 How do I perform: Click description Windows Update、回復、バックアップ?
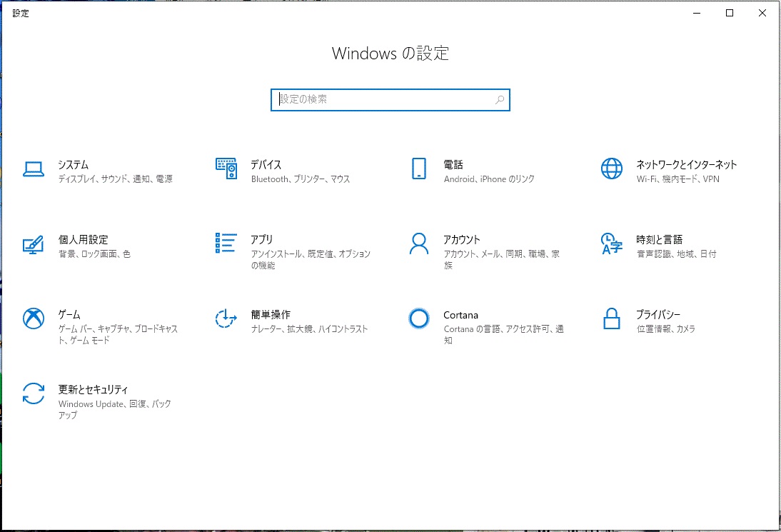(114, 409)
